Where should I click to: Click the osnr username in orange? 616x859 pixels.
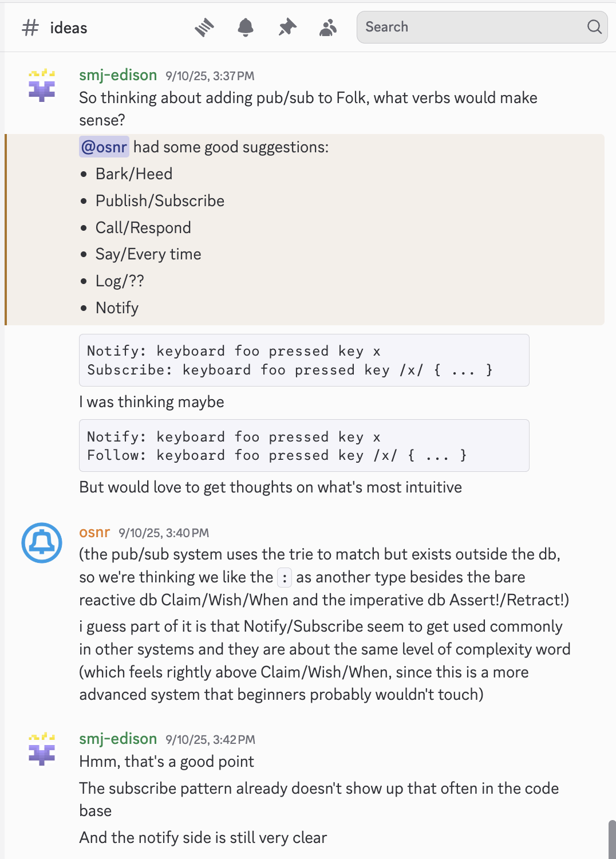[x=94, y=532]
